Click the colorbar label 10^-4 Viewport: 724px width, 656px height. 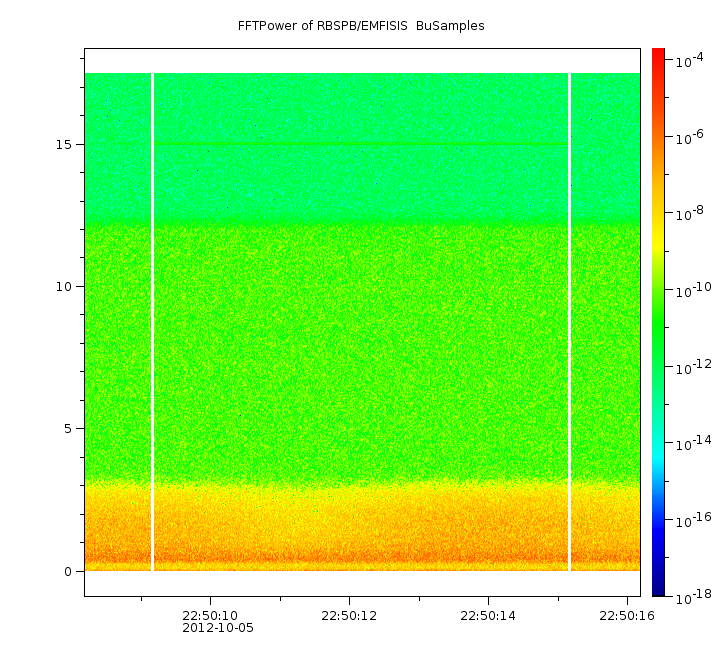pyautogui.click(x=690, y=60)
